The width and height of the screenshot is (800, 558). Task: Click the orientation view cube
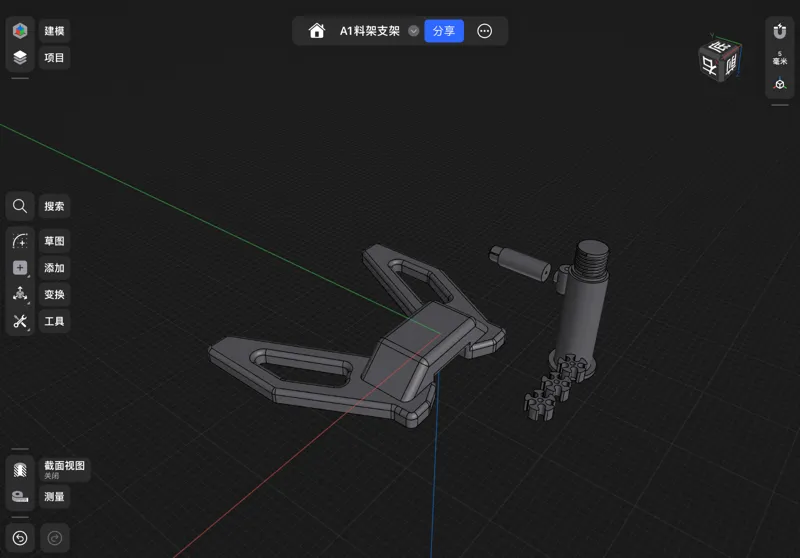(x=720, y=60)
